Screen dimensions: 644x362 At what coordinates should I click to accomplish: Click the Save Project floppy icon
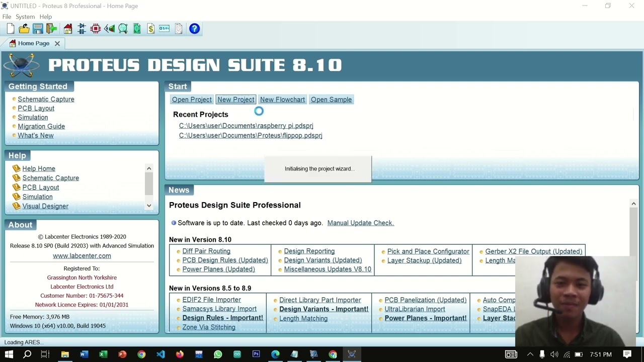38,29
